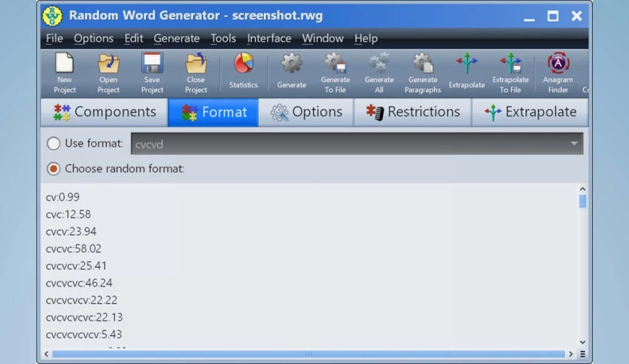Close the Random Word Generator window
The height and width of the screenshot is (364, 629).
[576, 17]
